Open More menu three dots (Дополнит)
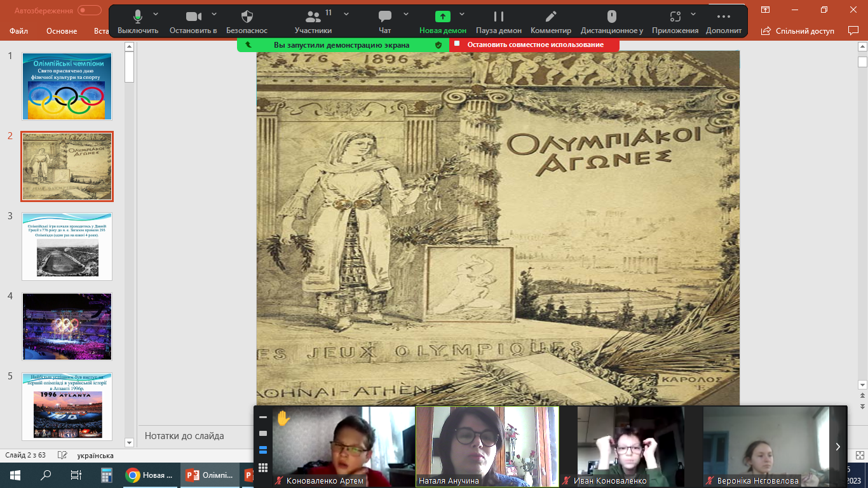 coord(724,22)
